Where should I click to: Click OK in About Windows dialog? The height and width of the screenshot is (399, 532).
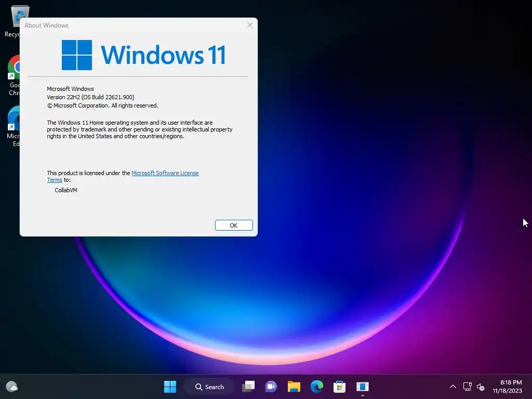234,225
